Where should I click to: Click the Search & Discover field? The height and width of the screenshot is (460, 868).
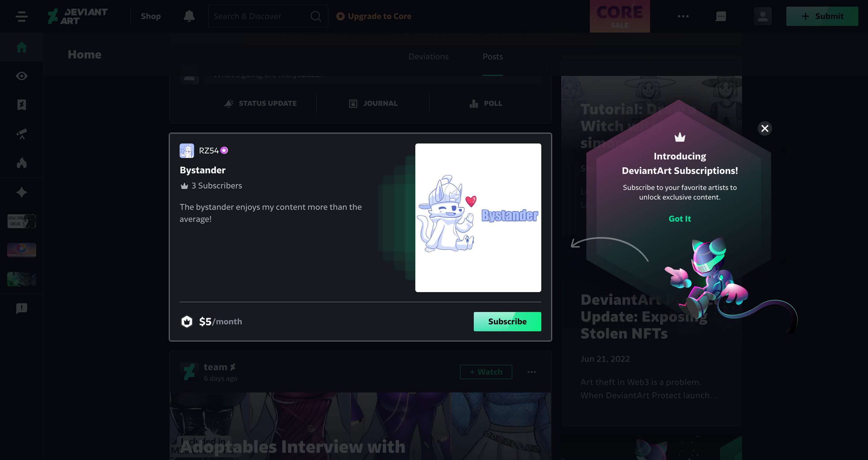[x=268, y=16]
